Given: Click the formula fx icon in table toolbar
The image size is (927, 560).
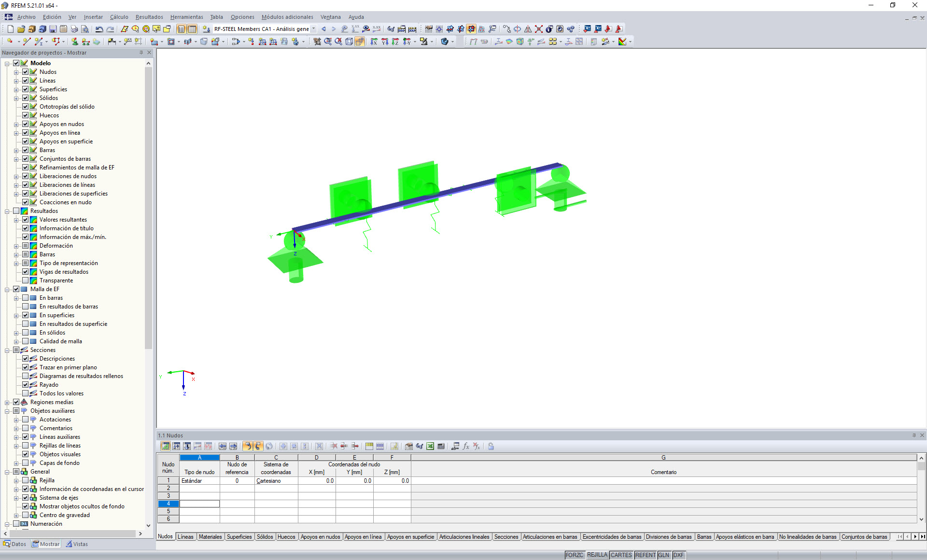Looking at the screenshot, I should [x=465, y=446].
